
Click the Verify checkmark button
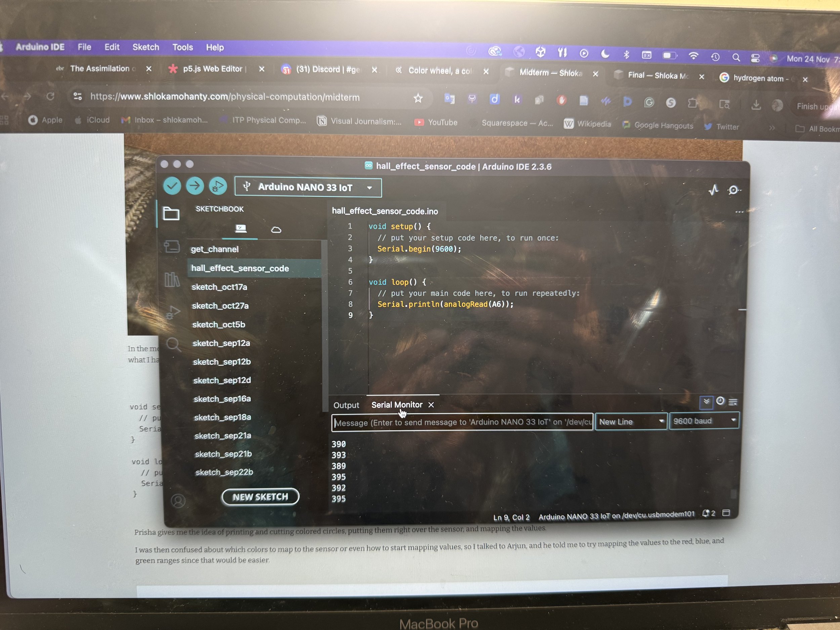tap(172, 186)
